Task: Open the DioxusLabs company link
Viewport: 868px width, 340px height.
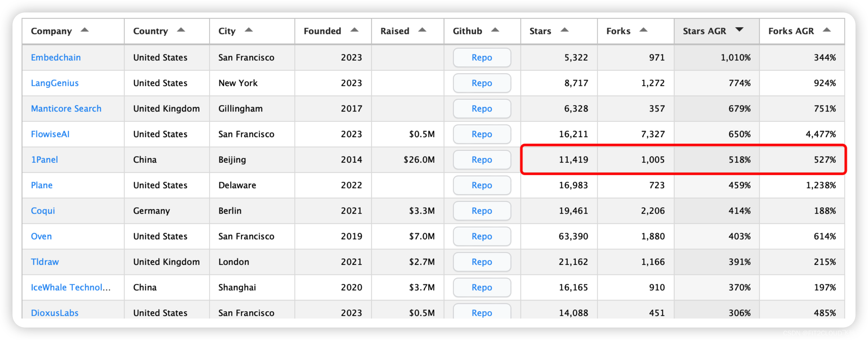Action: click(x=55, y=313)
